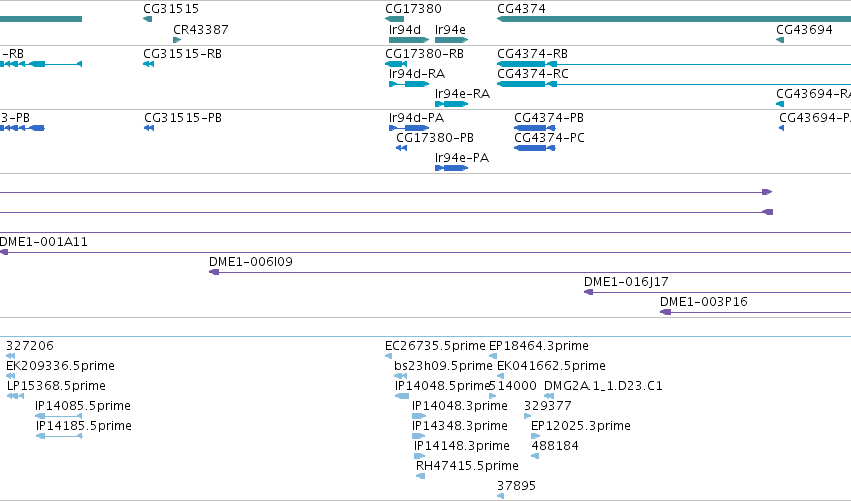Screen dimensions: 851x501
Task: Click the 329377 feature label
Action: pos(548,407)
